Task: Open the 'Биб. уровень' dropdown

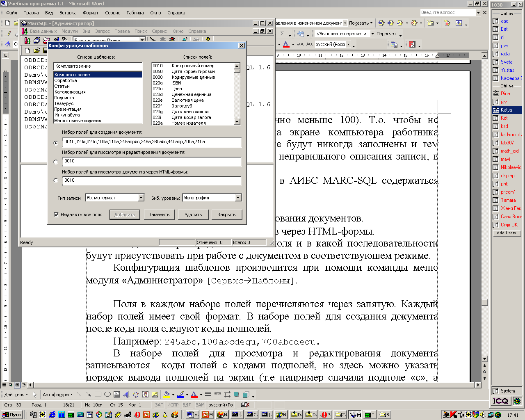Action: click(x=238, y=198)
